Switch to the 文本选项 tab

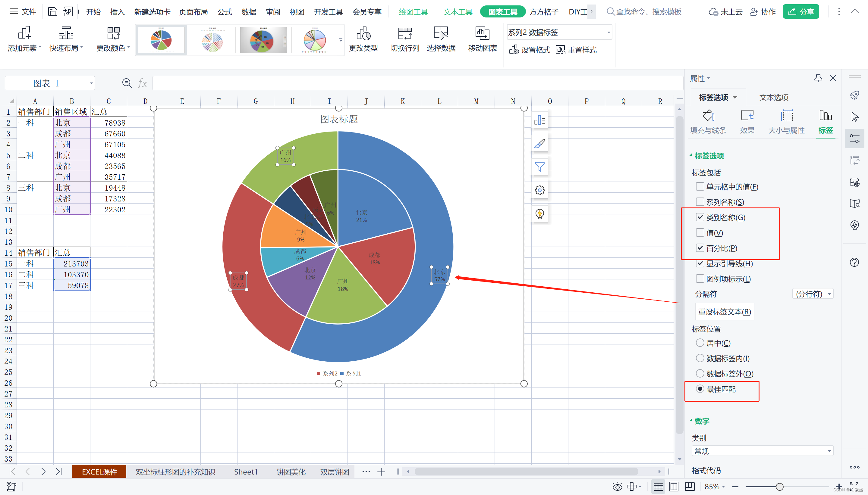(x=773, y=98)
